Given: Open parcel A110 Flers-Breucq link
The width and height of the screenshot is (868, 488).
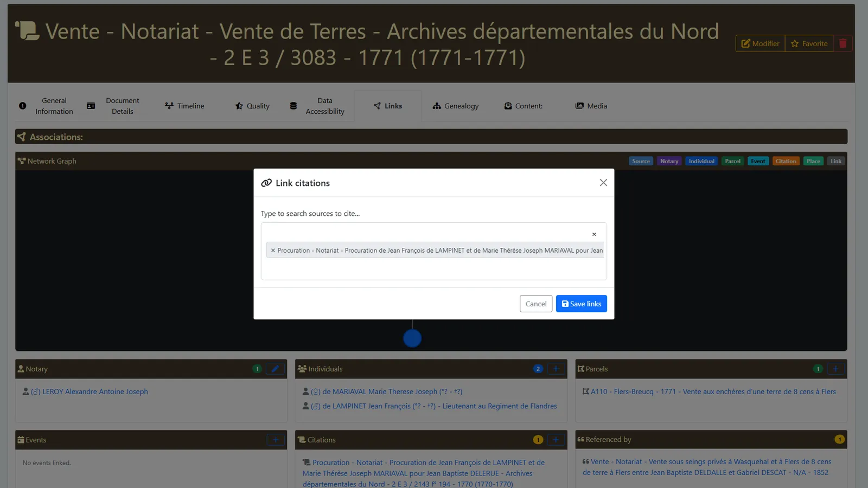Looking at the screenshot, I should point(713,391).
